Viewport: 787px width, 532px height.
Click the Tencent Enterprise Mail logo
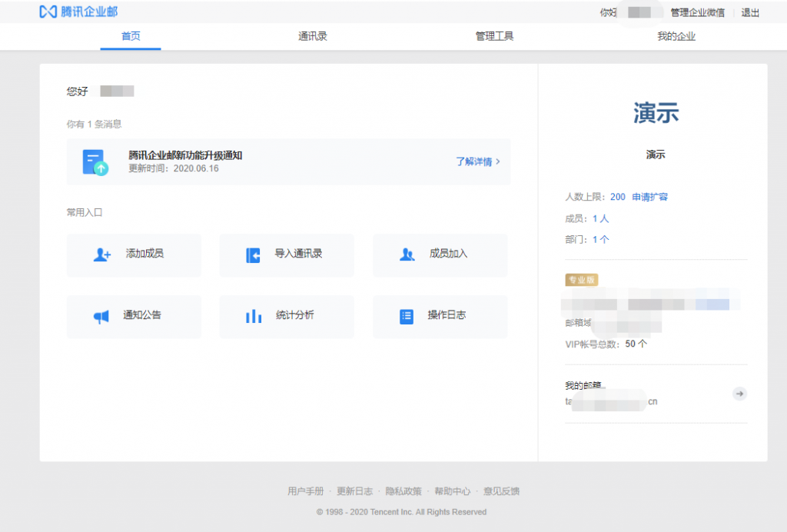pos(78,12)
